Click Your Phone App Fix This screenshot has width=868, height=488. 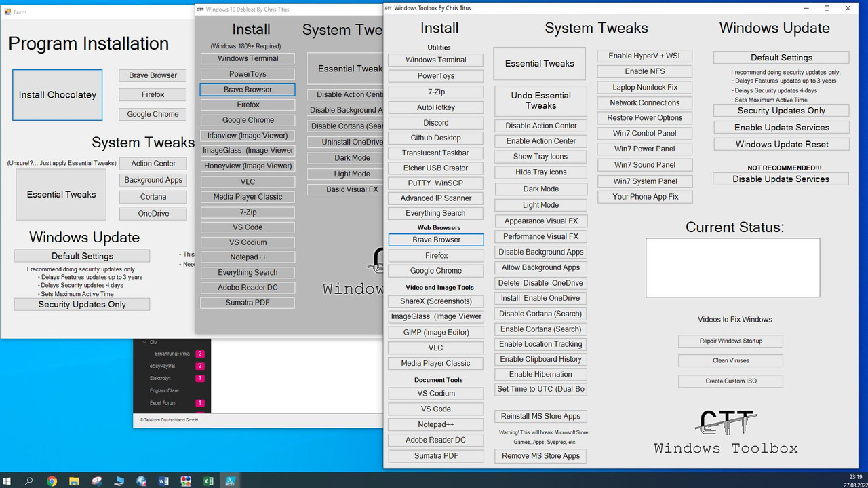(645, 197)
